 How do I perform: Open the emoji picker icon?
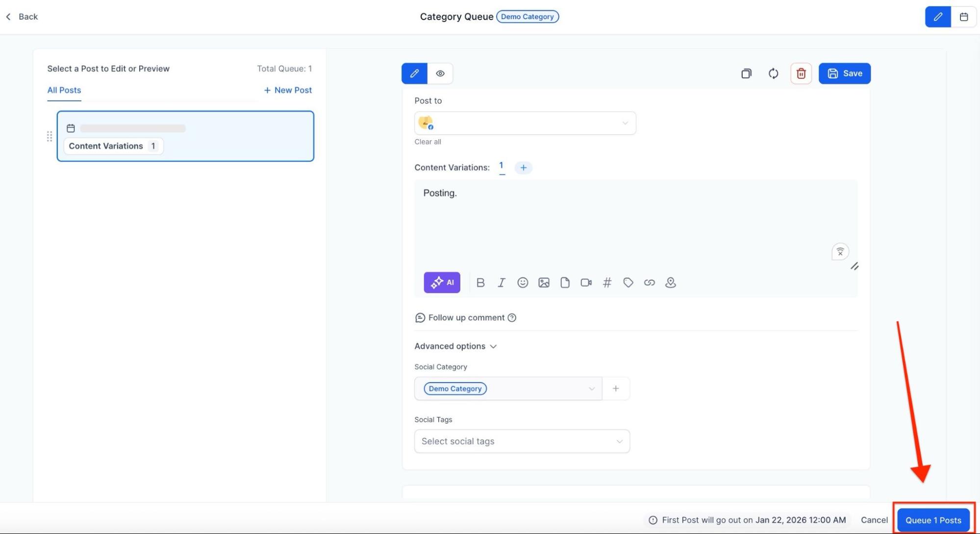(523, 283)
